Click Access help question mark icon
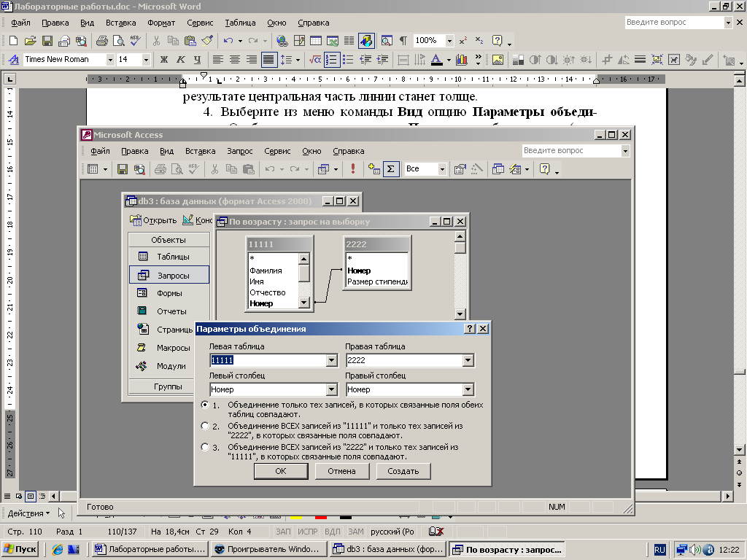Image resolution: width=747 pixels, height=560 pixels. (544, 169)
